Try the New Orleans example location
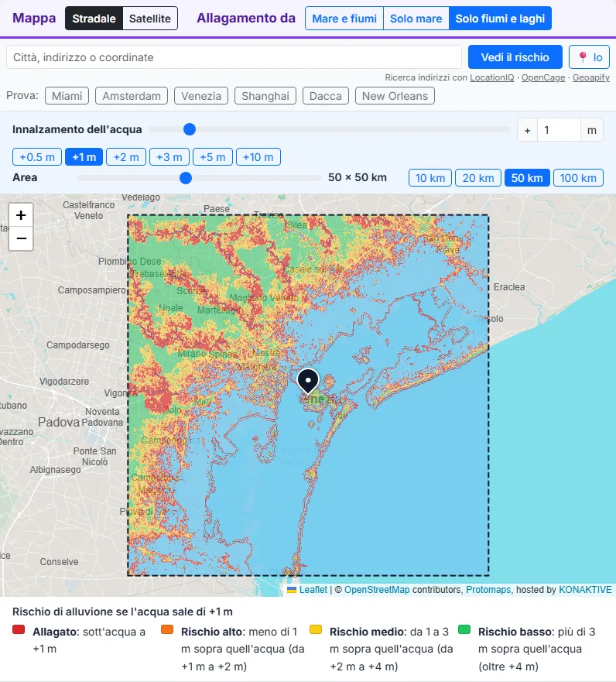Image resolution: width=616 pixels, height=682 pixels. [x=395, y=96]
